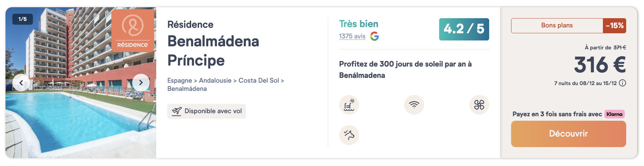Image resolution: width=644 pixels, height=166 pixels.
Task: Open the stay dates info icon
Action: point(622,83)
